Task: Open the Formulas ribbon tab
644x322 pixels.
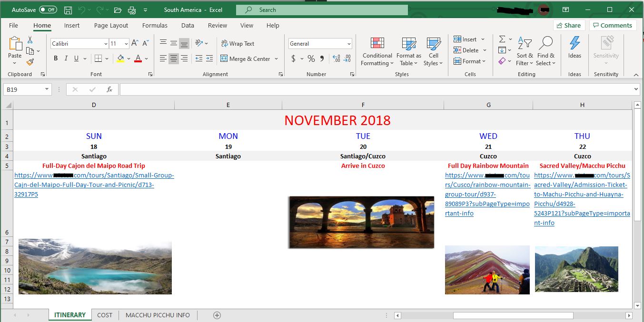Action: 154,25
